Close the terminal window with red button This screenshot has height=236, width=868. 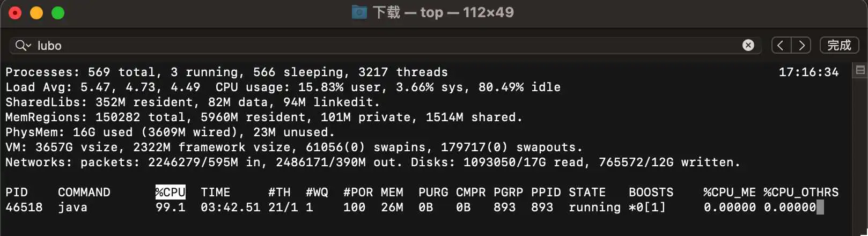(15, 13)
